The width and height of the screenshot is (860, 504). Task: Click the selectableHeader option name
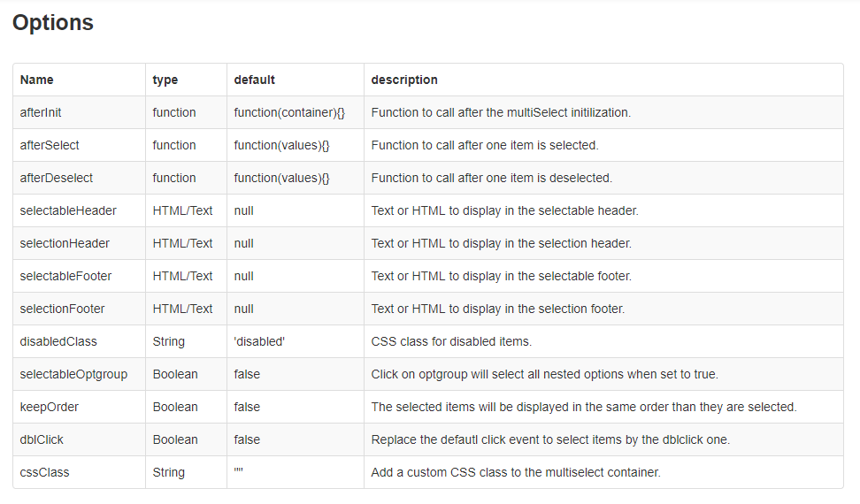tap(68, 211)
